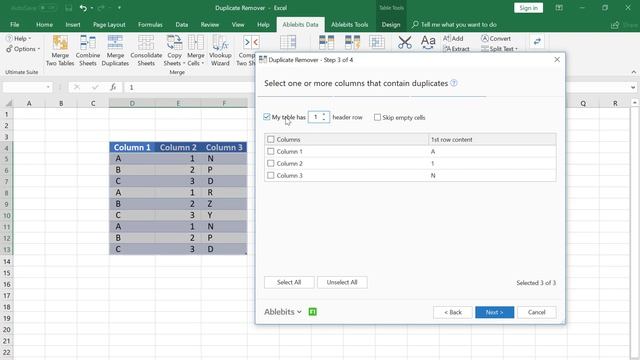This screenshot has height=360, width=640.
Task: Expand the formula bar chevron
Action: pyautogui.click(x=633, y=87)
